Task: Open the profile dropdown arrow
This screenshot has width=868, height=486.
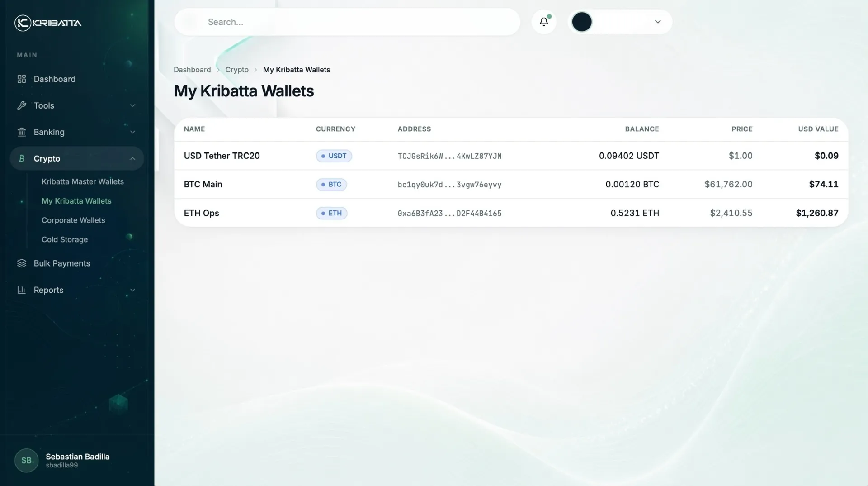Action: pos(658,22)
